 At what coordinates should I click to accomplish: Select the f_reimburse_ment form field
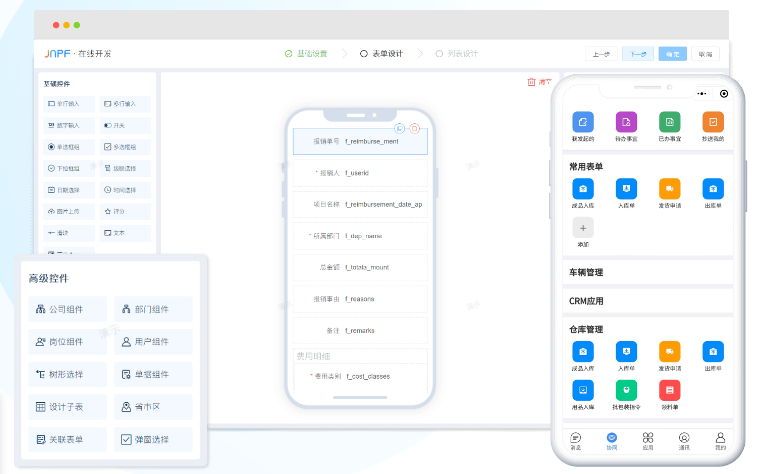pyautogui.click(x=360, y=141)
